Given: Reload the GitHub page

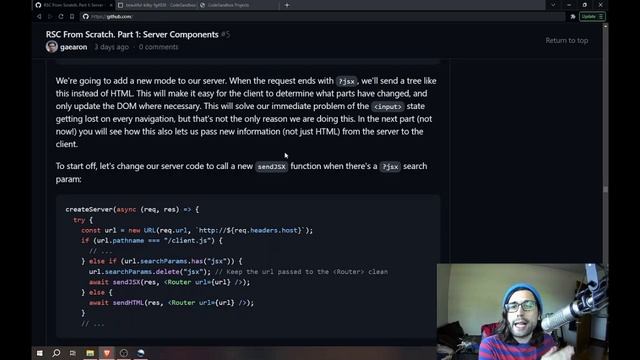Looking at the screenshot, I should click(x=61, y=17).
